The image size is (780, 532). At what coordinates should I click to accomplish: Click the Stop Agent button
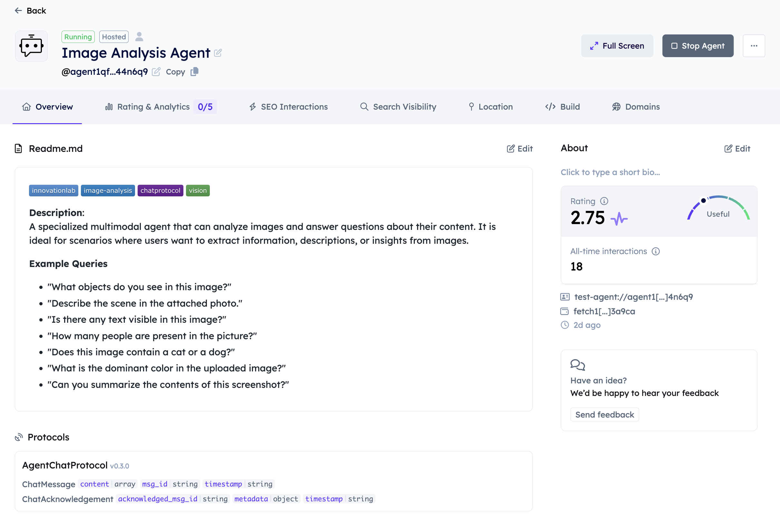pyautogui.click(x=697, y=46)
